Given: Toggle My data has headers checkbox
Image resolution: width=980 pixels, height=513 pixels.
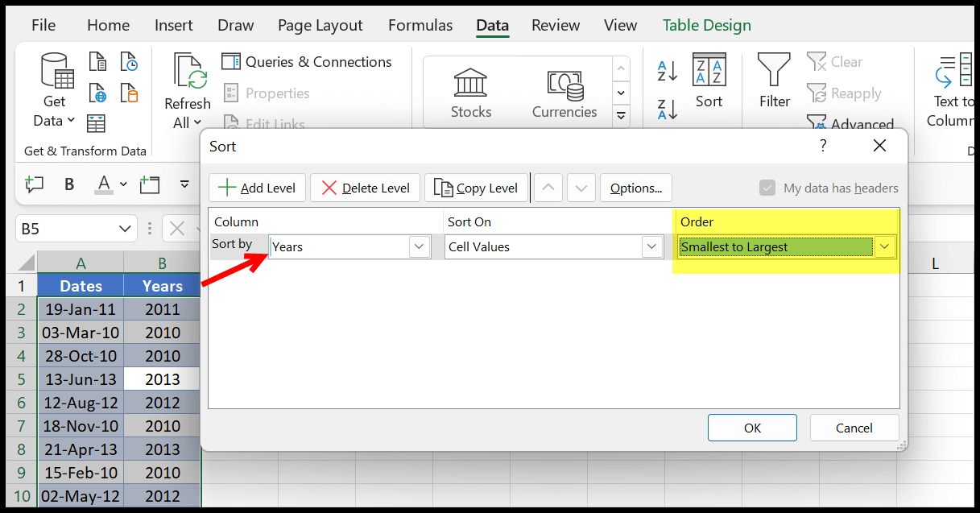Looking at the screenshot, I should 767,188.
